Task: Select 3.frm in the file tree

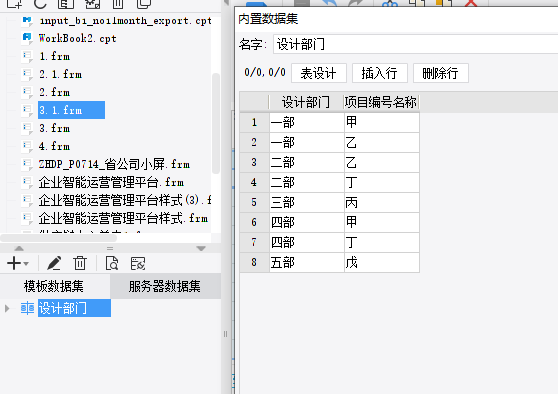Action: 54,128
